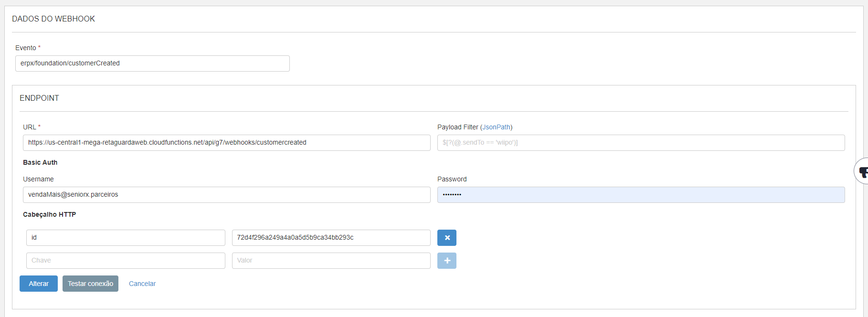Click the 'Evento' field label
This screenshot has width=868, height=317.
(x=26, y=48)
